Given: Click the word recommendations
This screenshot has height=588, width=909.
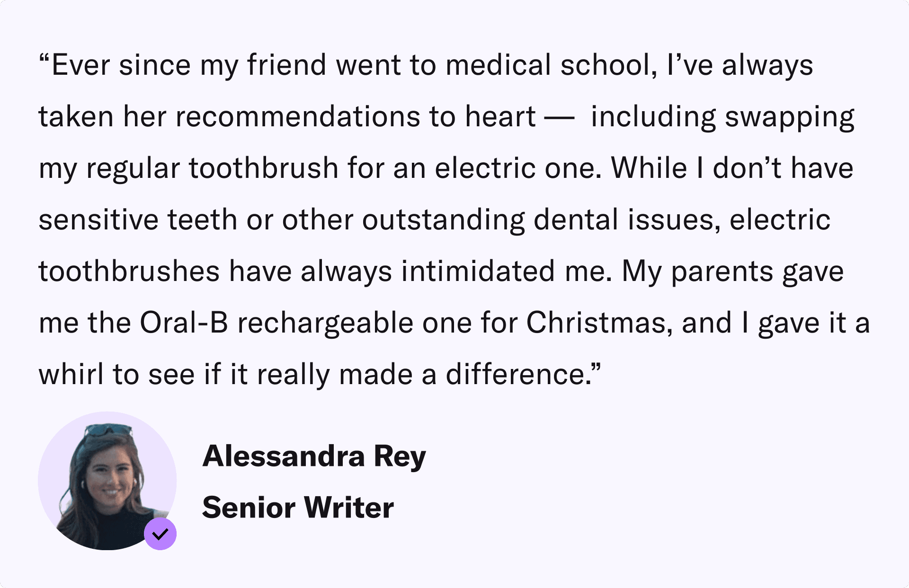Looking at the screenshot, I should click(x=297, y=117).
